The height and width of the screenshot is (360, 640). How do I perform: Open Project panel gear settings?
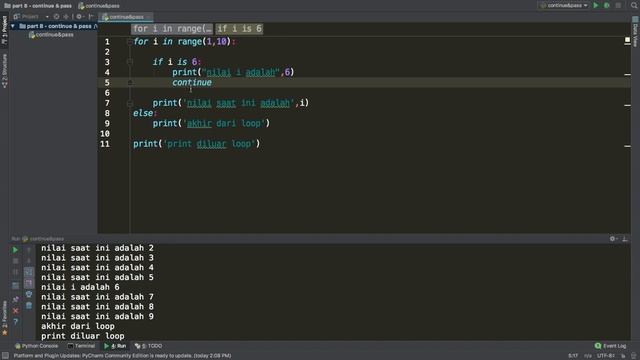pyautogui.click(x=80, y=17)
